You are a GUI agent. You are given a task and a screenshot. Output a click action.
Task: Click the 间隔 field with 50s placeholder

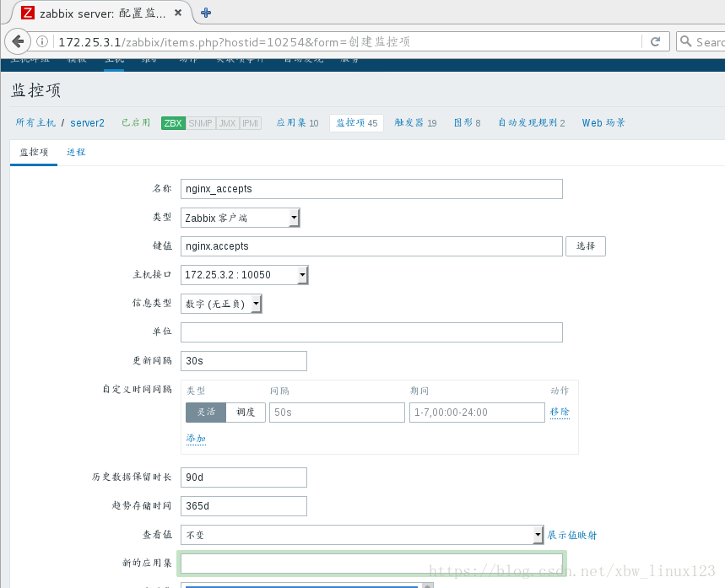click(337, 413)
